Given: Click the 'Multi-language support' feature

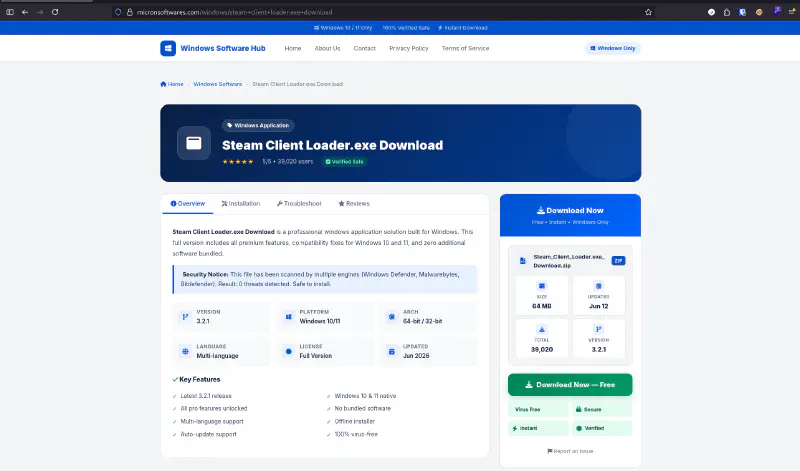Looking at the screenshot, I should click(212, 422).
